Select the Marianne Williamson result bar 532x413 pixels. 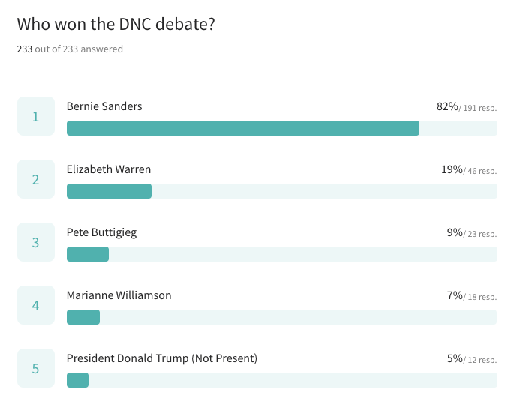[282, 317]
